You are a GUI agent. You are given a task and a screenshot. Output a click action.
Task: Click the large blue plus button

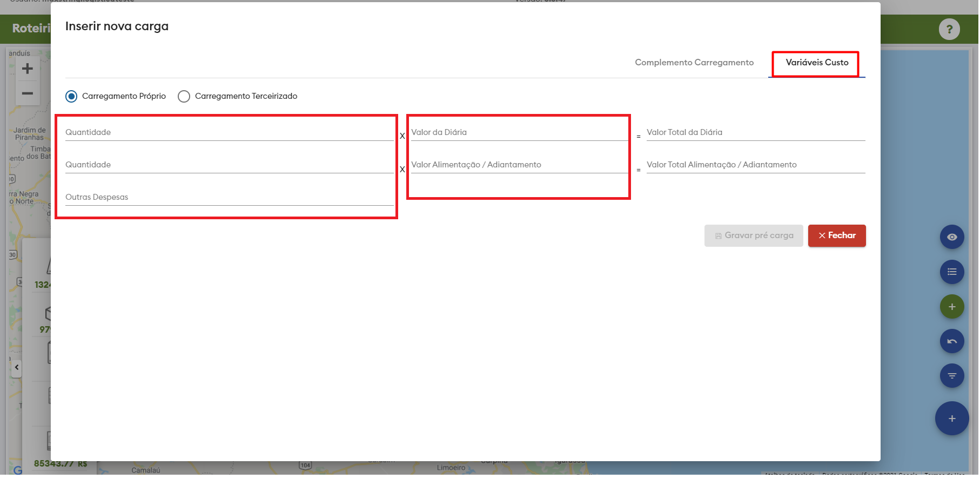952,419
